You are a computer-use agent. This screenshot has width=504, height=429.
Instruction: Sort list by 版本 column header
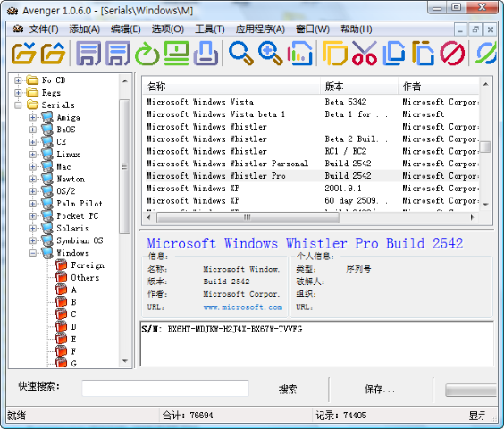pos(359,86)
